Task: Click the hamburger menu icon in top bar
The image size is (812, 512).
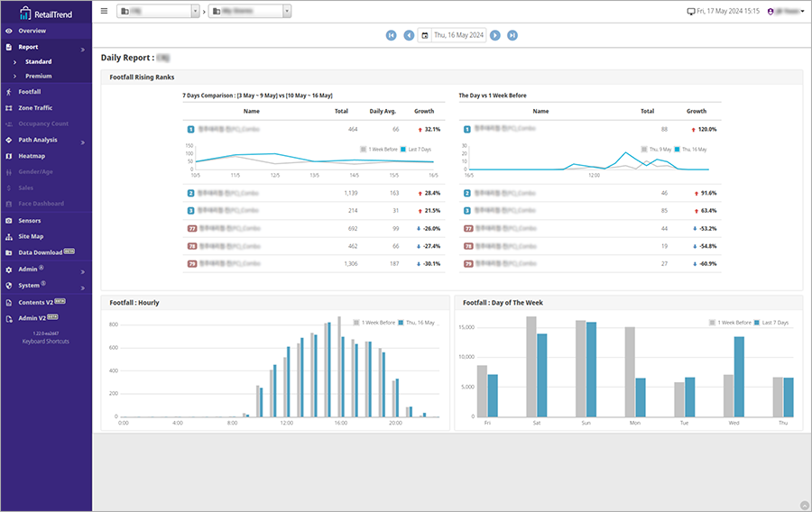Action: (104, 11)
